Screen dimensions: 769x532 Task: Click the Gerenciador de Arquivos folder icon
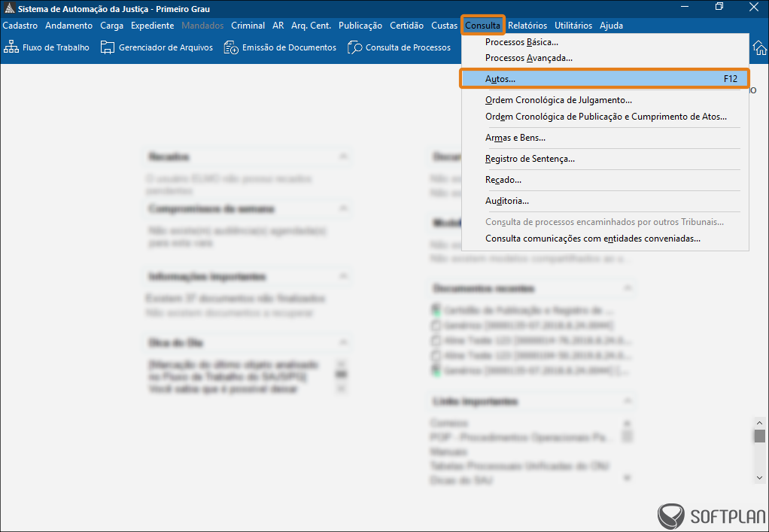click(108, 47)
